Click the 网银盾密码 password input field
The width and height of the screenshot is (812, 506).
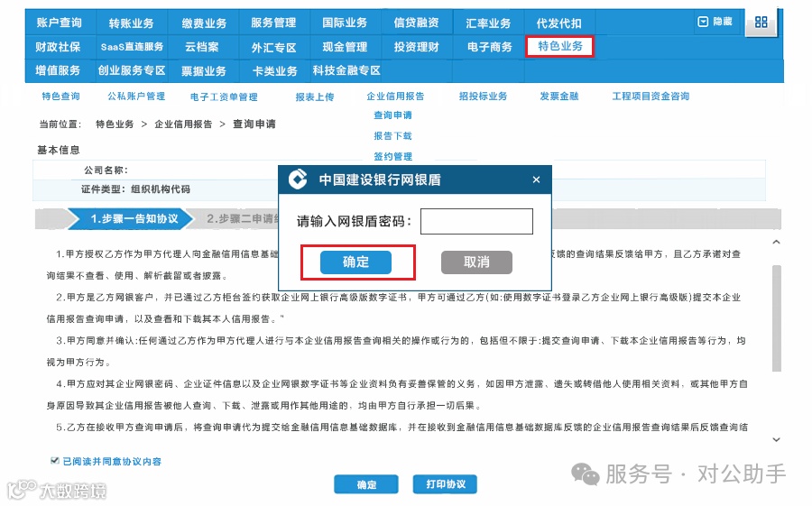tap(476, 221)
